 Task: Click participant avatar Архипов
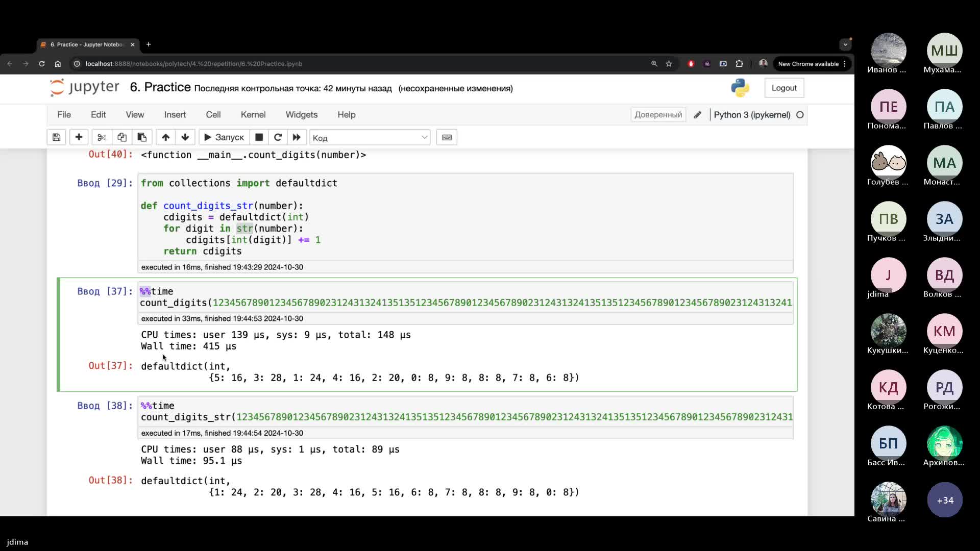pyautogui.click(x=944, y=443)
